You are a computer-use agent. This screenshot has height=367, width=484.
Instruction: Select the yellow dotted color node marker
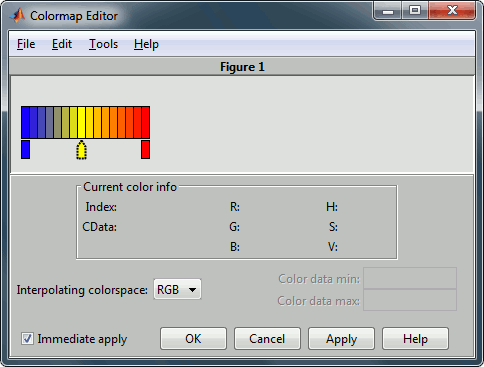[81, 150]
